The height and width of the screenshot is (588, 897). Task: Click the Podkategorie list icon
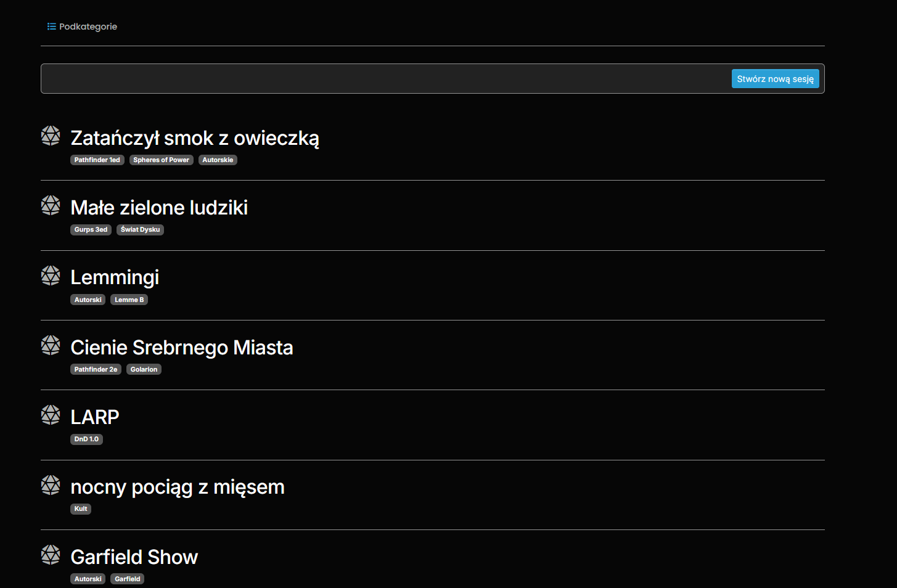52,27
